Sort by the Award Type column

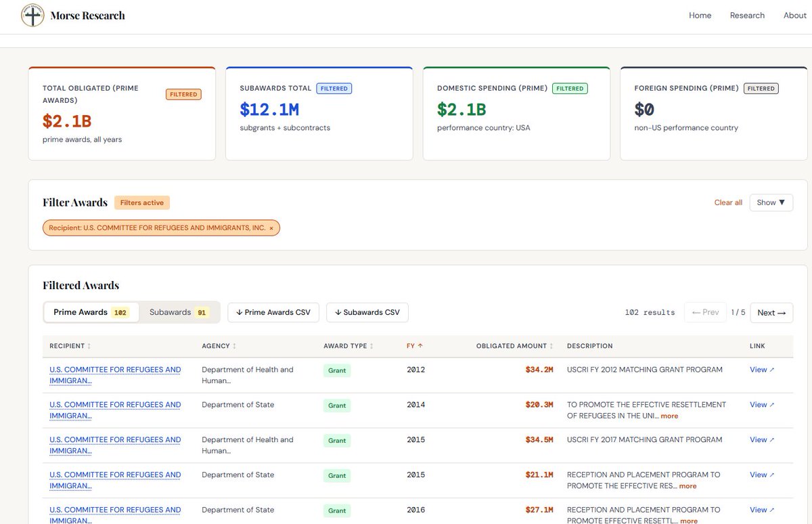pos(348,346)
